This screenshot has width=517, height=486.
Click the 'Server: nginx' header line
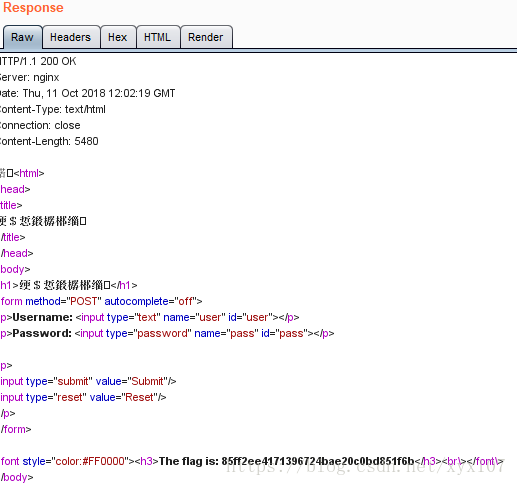29,77
